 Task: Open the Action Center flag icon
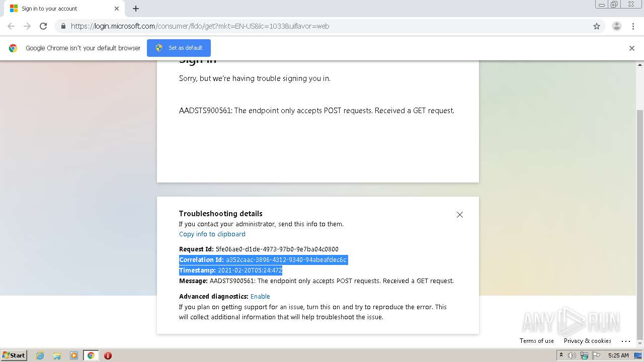596,355
